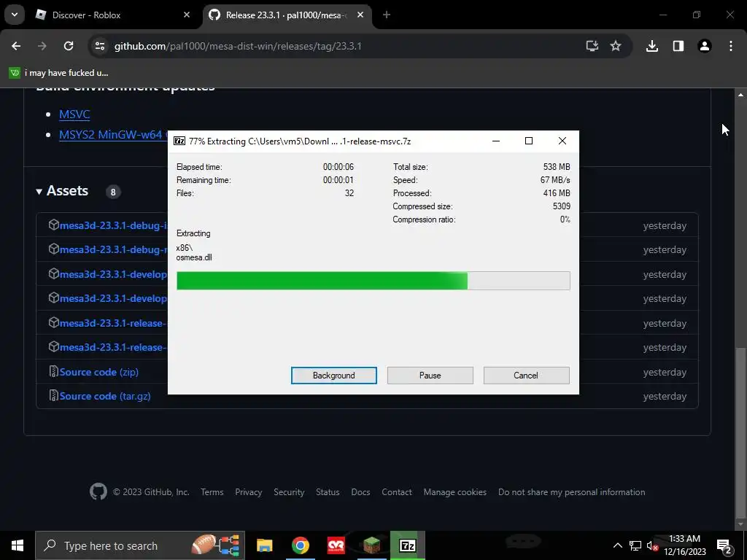Download second mesa3d-23.3.1-release asset
The height and width of the screenshot is (560, 747).
point(113,348)
